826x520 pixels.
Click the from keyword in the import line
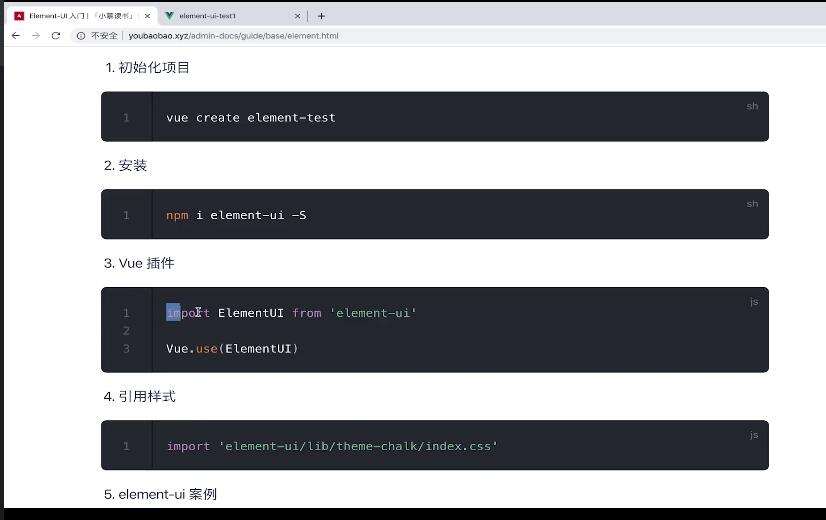(x=307, y=313)
